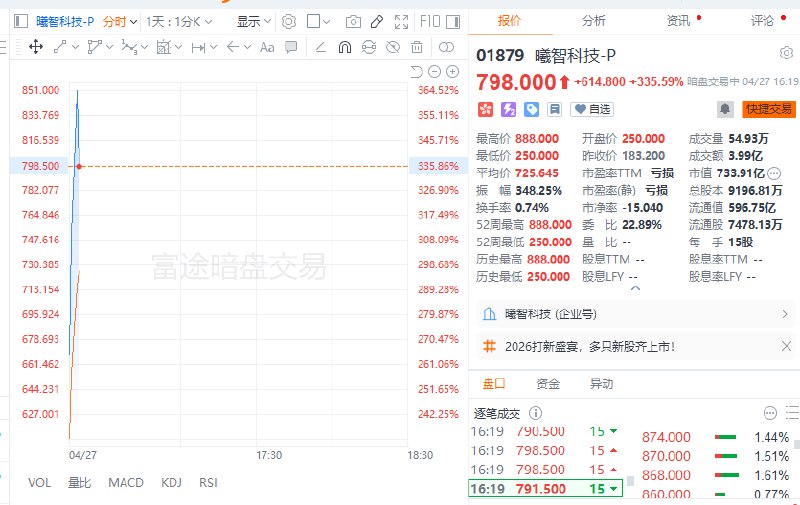
Task: Hide all drawings eye icon
Action: click(393, 47)
